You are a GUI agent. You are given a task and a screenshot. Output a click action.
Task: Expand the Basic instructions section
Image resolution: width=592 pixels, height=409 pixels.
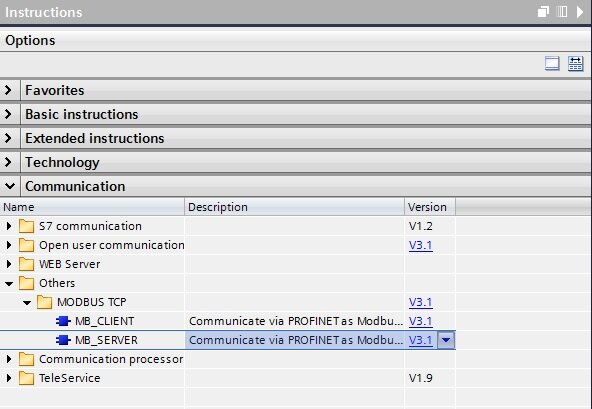(9, 114)
